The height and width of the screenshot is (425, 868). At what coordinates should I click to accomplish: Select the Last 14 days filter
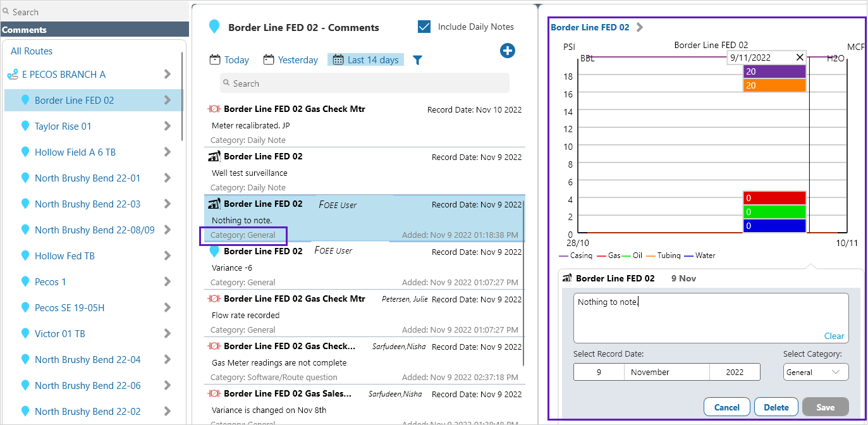pos(365,59)
